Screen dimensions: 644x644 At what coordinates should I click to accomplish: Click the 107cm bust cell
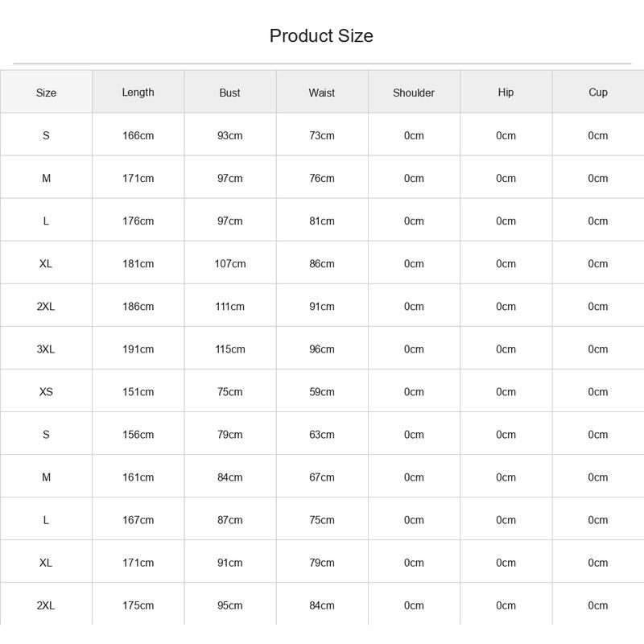click(230, 264)
